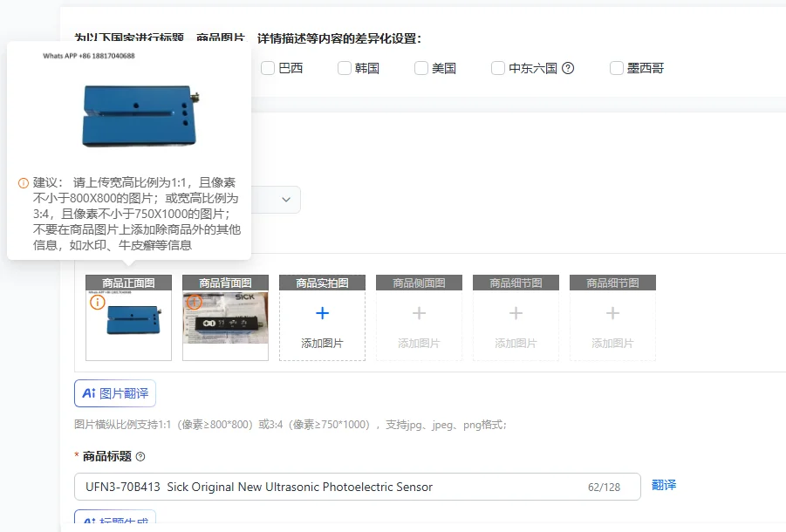Tick the 美国 country checkbox
The image size is (786, 532).
tap(421, 68)
